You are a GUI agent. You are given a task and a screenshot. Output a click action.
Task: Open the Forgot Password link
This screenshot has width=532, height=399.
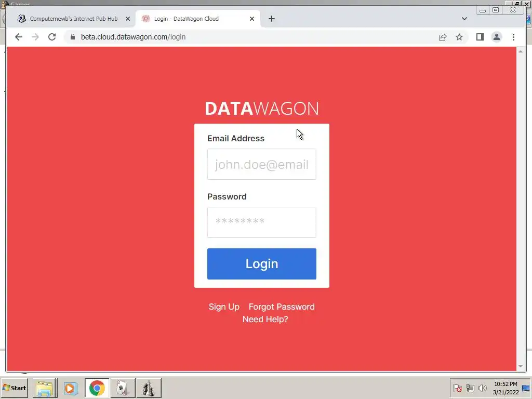[282, 307]
